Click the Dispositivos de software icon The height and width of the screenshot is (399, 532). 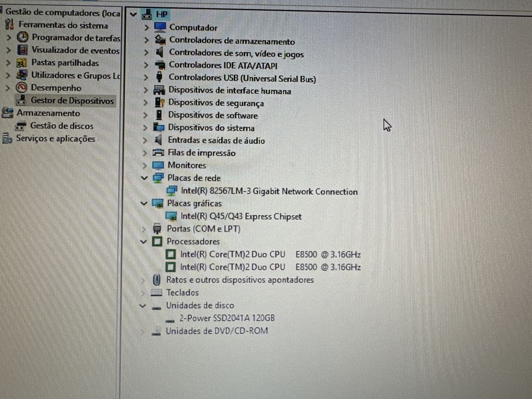pos(159,115)
